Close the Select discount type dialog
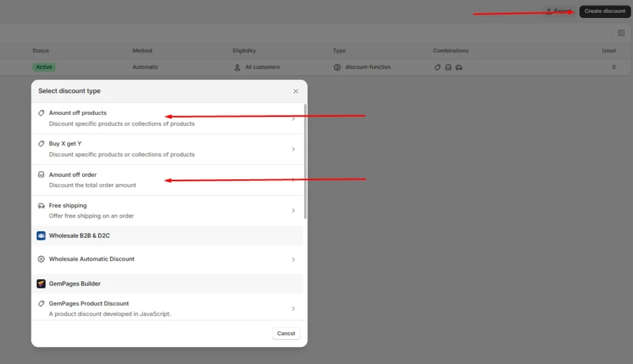633x364 pixels. (x=295, y=91)
